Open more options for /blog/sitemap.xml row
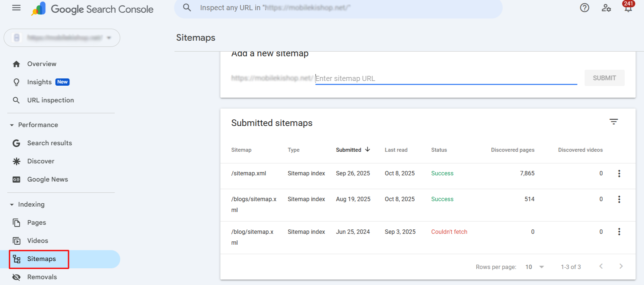Screen dimensions: 644x285 pos(619,232)
